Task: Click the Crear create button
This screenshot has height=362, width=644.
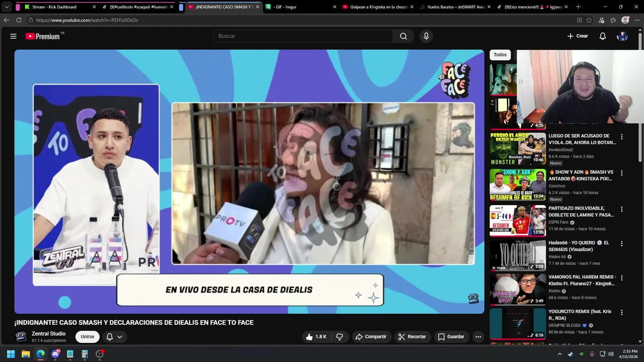Action: tap(578, 36)
